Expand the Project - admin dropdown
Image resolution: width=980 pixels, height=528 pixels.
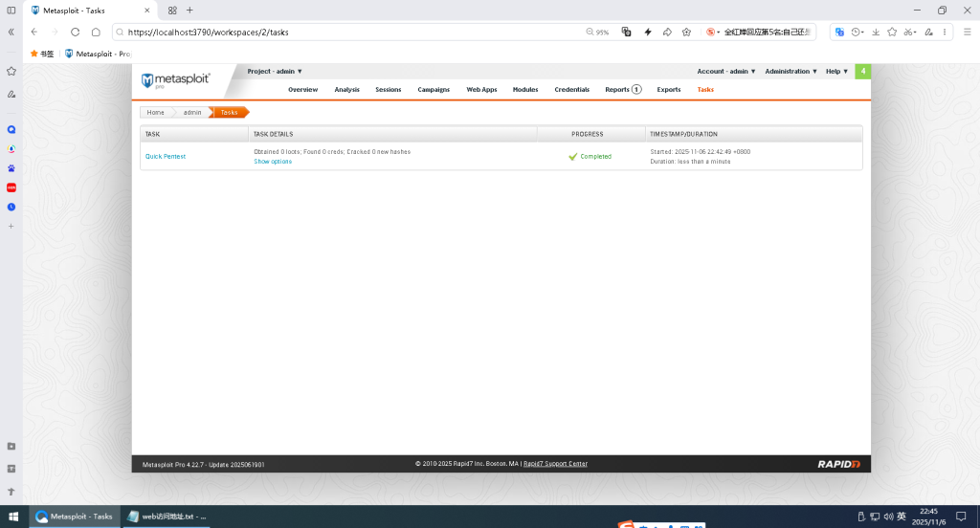275,72
